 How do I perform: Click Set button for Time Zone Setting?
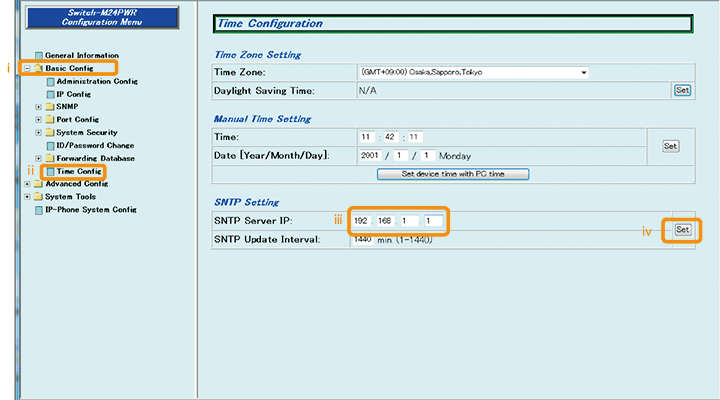(681, 90)
